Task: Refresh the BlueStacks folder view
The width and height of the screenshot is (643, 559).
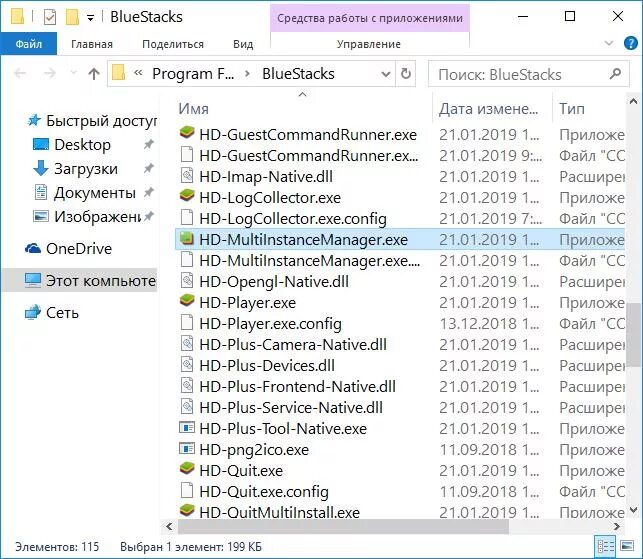Action: pyautogui.click(x=406, y=74)
